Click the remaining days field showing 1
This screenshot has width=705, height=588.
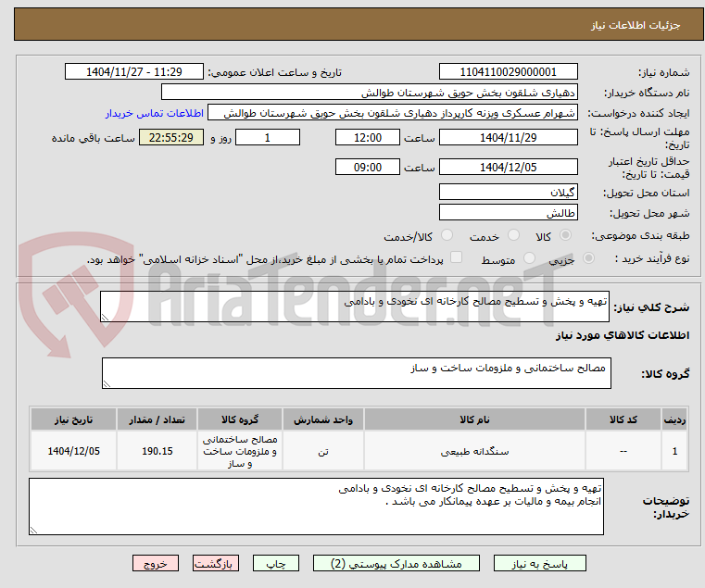point(268,138)
